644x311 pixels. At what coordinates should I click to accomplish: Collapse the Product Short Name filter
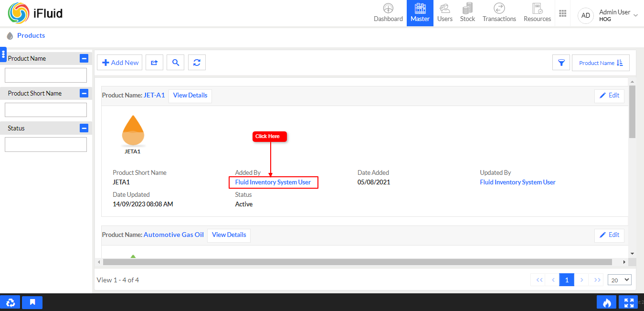pyautogui.click(x=84, y=93)
